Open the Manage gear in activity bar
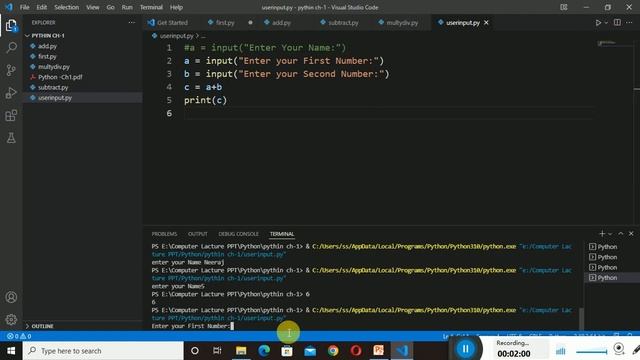 [x=11, y=319]
